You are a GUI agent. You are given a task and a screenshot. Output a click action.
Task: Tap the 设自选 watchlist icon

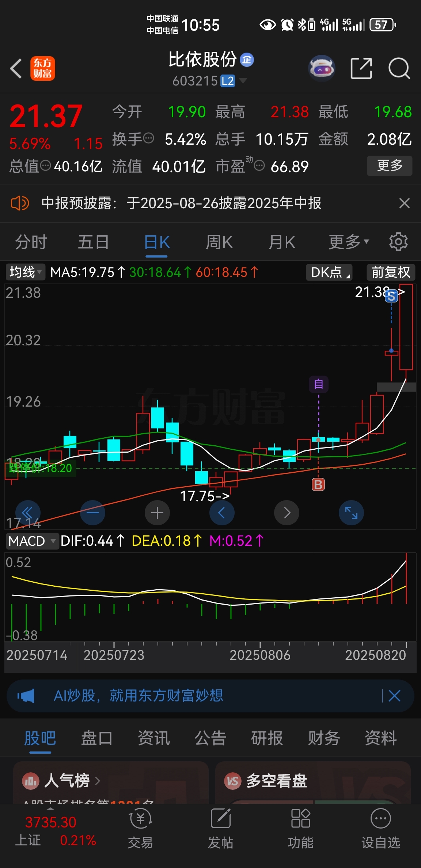tap(381, 829)
